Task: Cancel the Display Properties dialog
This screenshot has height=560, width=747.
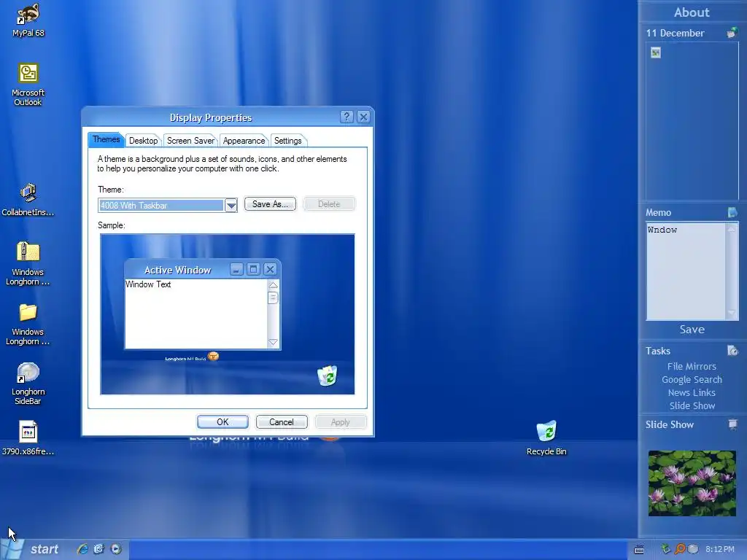Action: pyautogui.click(x=282, y=422)
